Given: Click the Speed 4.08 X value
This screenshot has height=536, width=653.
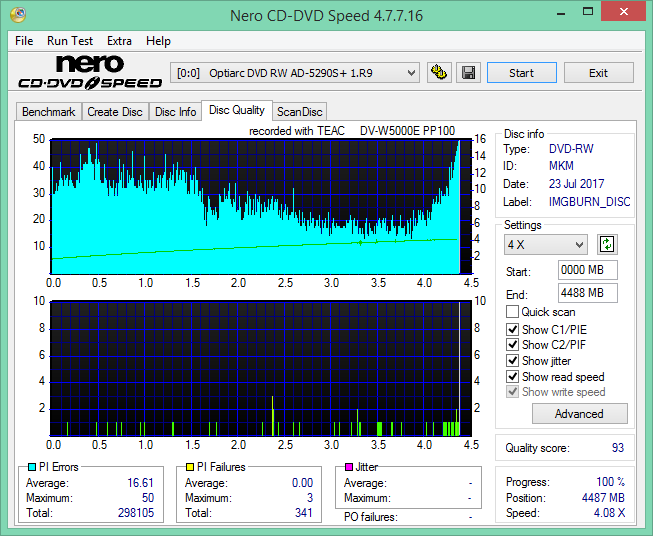Looking at the screenshot, I should tap(609, 513).
